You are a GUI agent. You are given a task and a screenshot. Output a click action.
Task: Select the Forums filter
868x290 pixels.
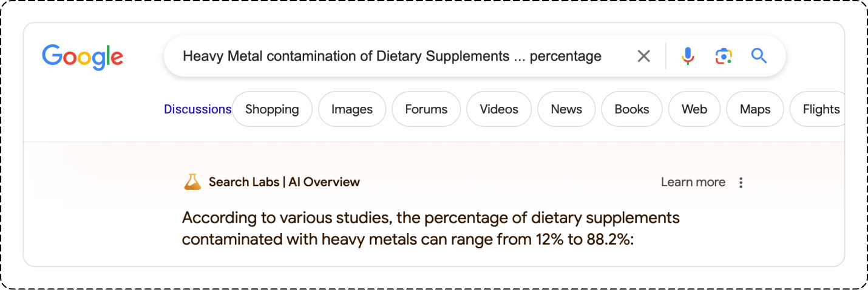[426, 109]
